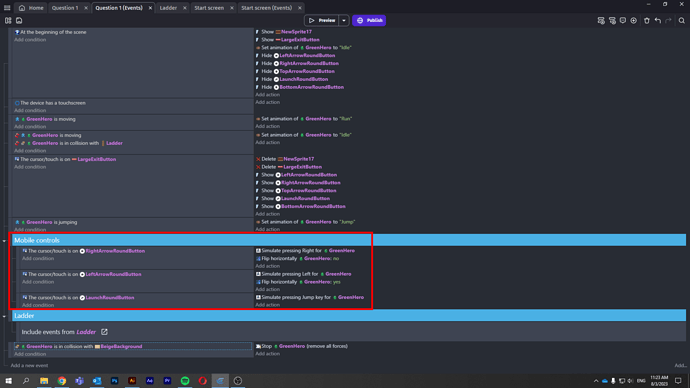Collapse the Mobile controls group
The width and height of the screenshot is (690, 388).
(x=4, y=241)
